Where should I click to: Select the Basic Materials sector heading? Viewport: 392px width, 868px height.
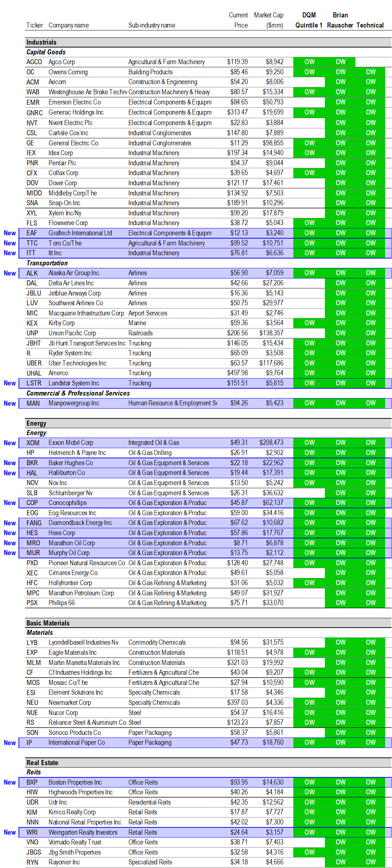pos(48,623)
